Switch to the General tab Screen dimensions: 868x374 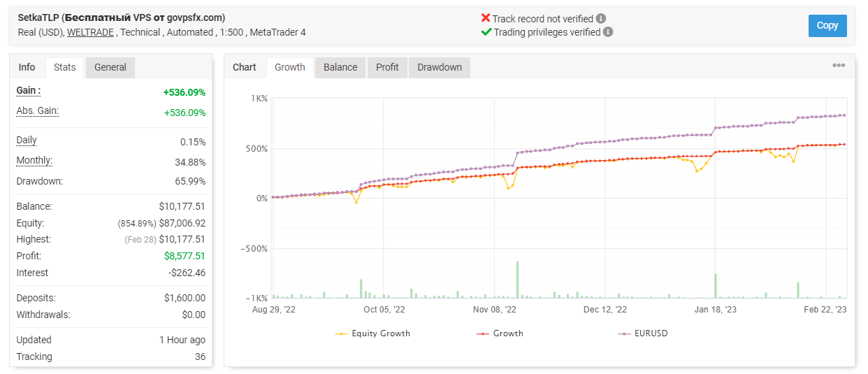point(110,67)
